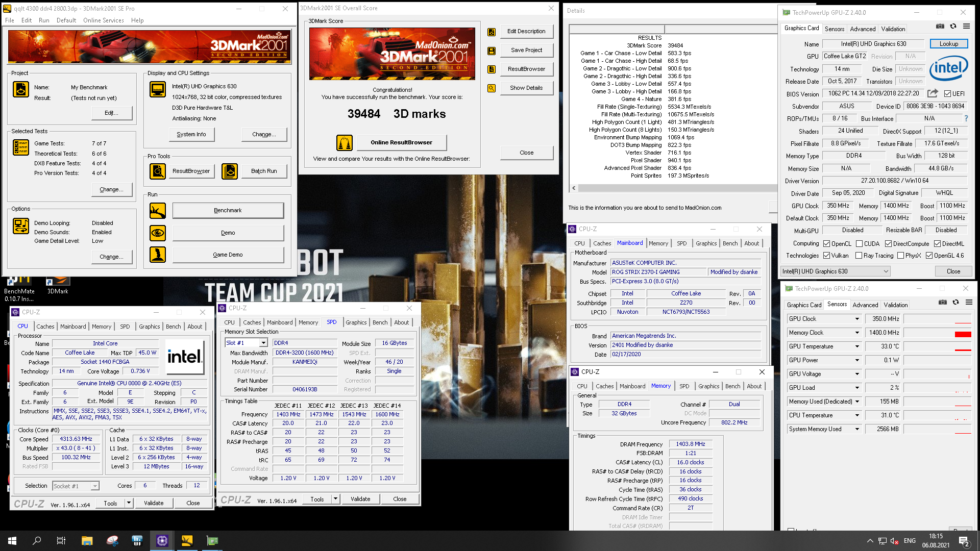980x551 pixels.
Task: Expand the Memory Clock sensor dropdown
Action: pyautogui.click(x=857, y=333)
